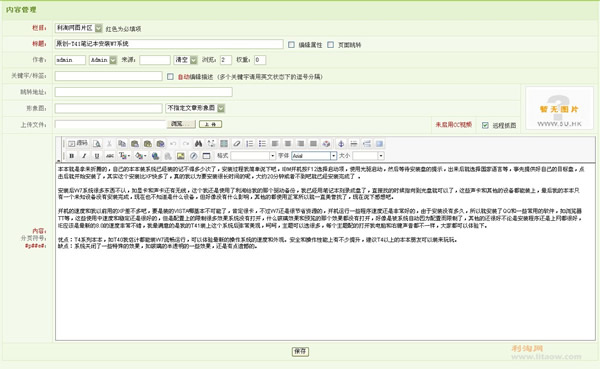The image size is (600, 369).
Task: Click the Paste clipboard icon
Action: (x=135, y=144)
